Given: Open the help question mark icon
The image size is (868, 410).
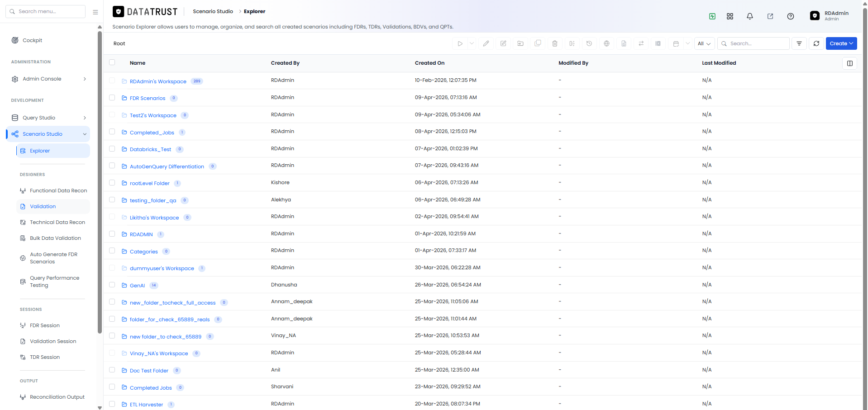Looking at the screenshot, I should pos(791,16).
